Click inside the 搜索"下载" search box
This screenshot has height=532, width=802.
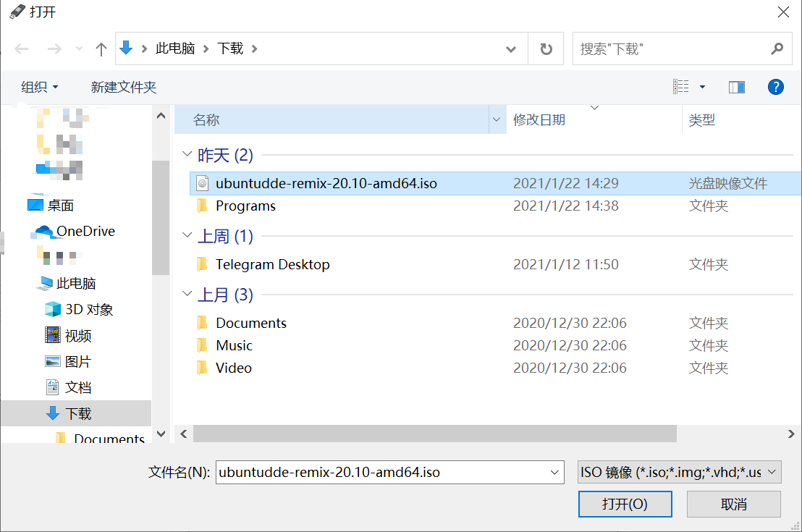pos(673,48)
